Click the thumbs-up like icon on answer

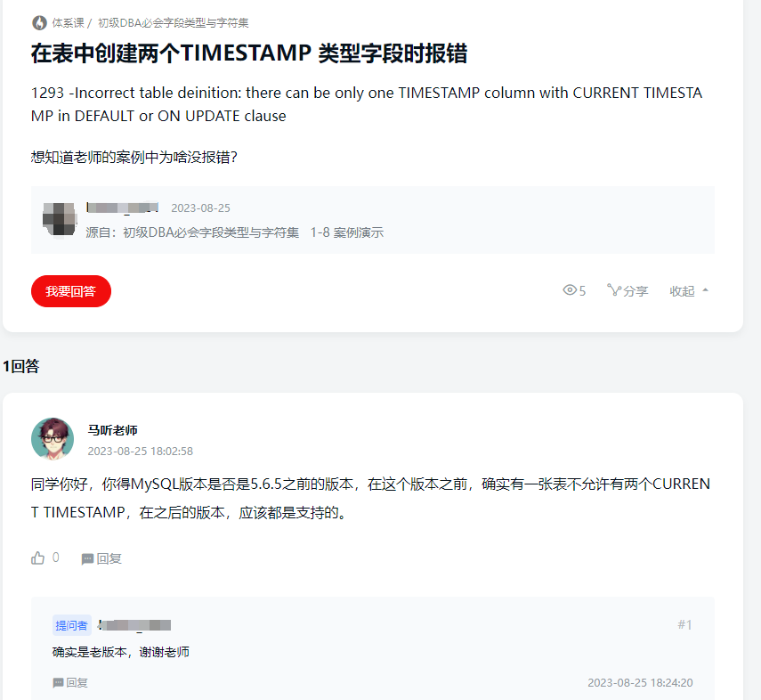pos(38,558)
